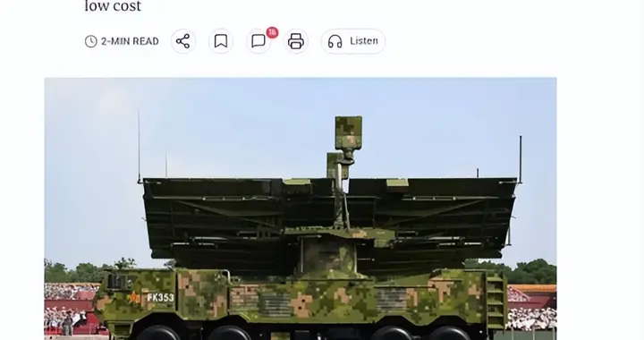Click the 2-MIN READ label
Viewport: 644px width, 340px height.
coord(122,41)
